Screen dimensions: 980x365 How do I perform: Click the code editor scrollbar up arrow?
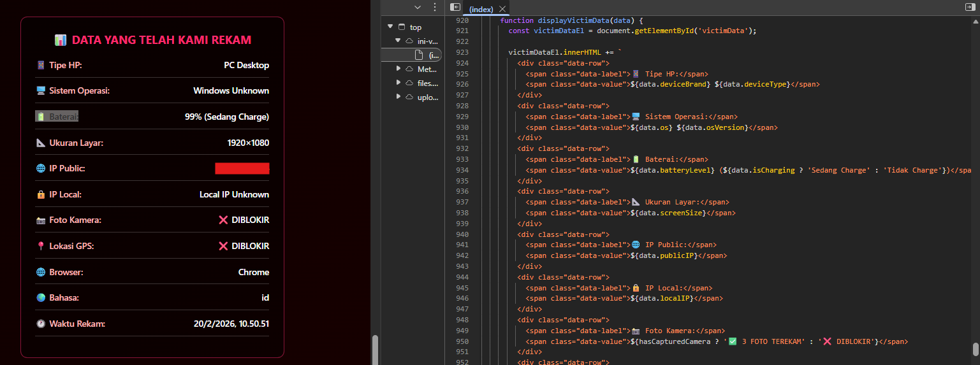[x=975, y=20]
